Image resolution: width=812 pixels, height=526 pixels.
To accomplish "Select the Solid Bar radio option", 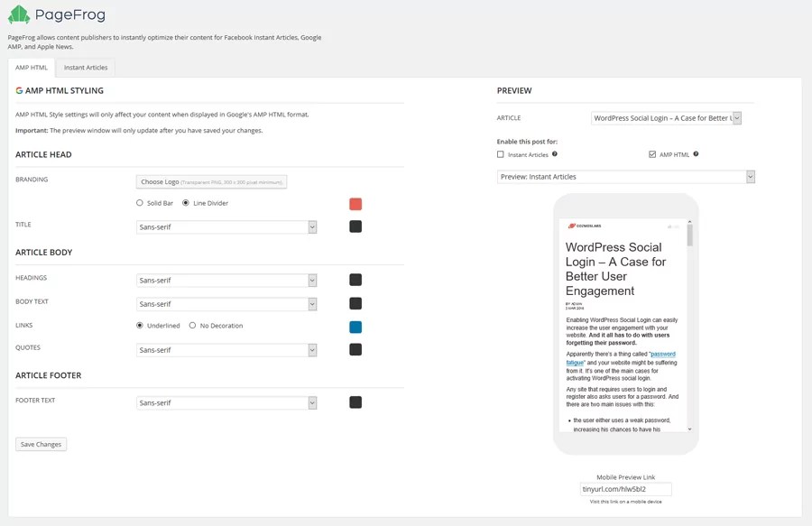I will coord(140,203).
